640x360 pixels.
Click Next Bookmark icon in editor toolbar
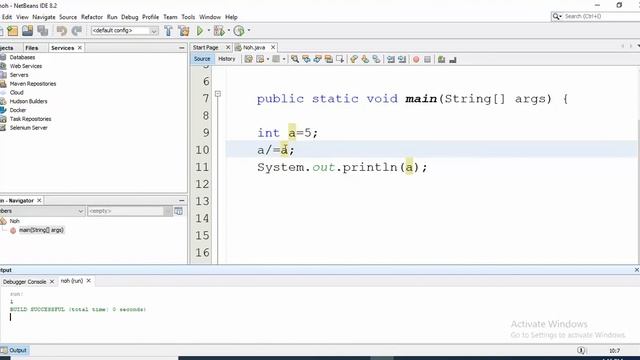tap(365, 59)
